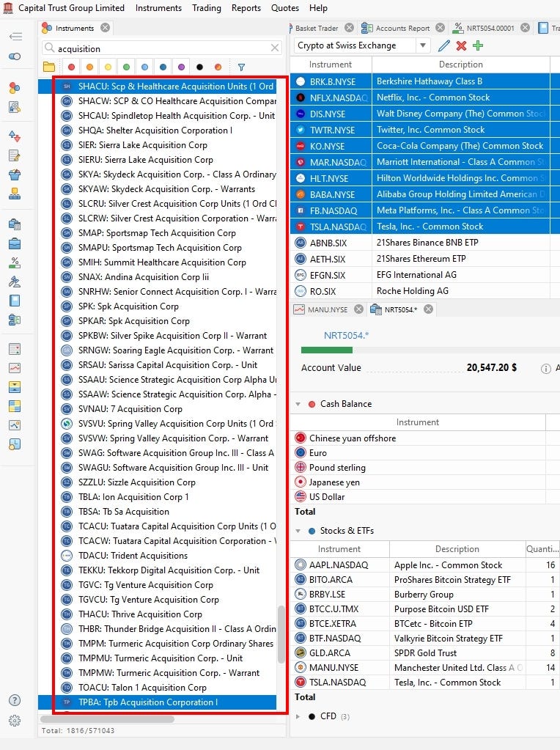Toggle the dark blue color filter dot
Image resolution: width=560 pixels, height=750 pixels.
click(x=163, y=67)
